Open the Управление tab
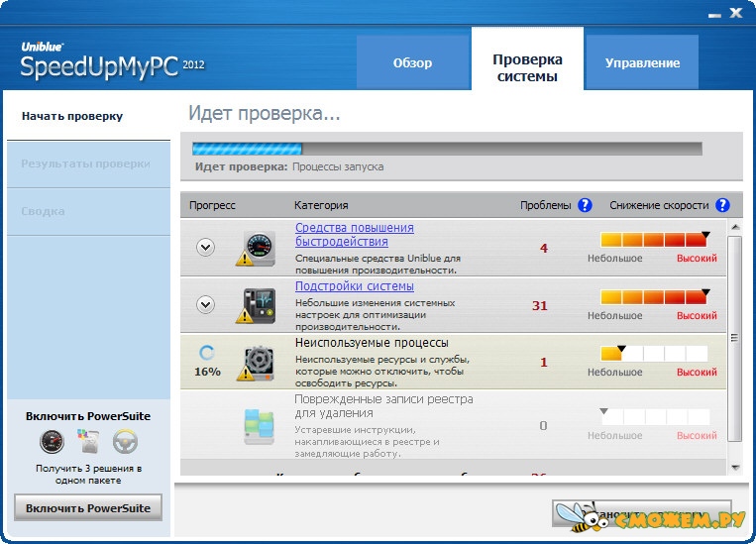This screenshot has width=756, height=544. pos(642,62)
